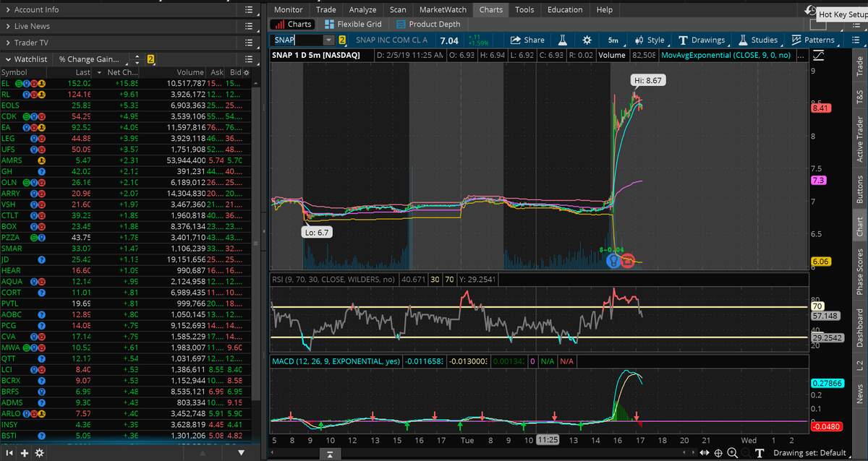Open the Trade sidebar tab
This screenshot has width=868, height=461.
(859, 67)
